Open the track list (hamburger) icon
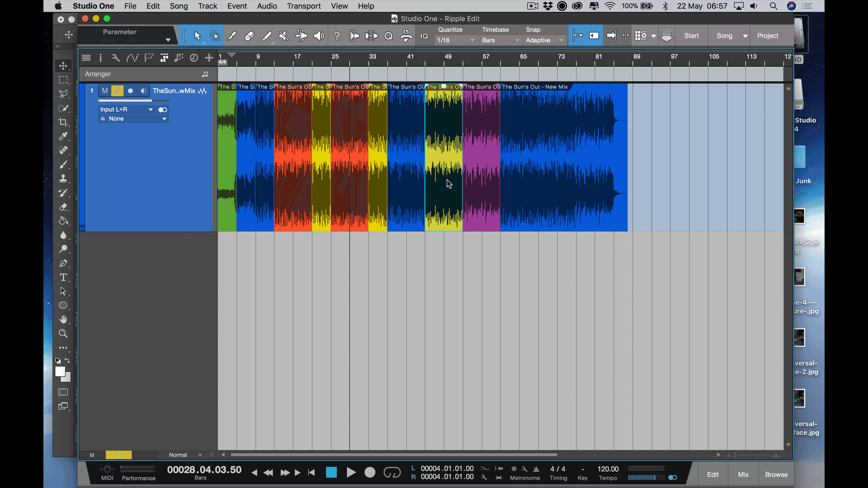 pos(86,58)
